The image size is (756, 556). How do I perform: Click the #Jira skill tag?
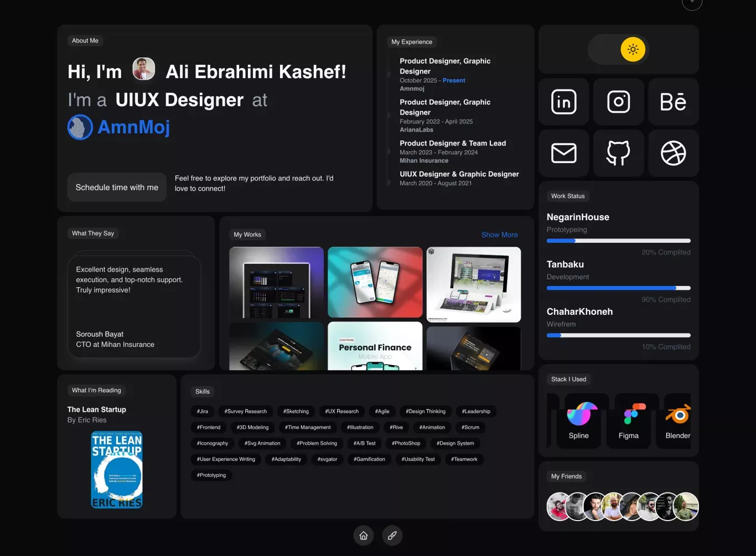click(203, 412)
